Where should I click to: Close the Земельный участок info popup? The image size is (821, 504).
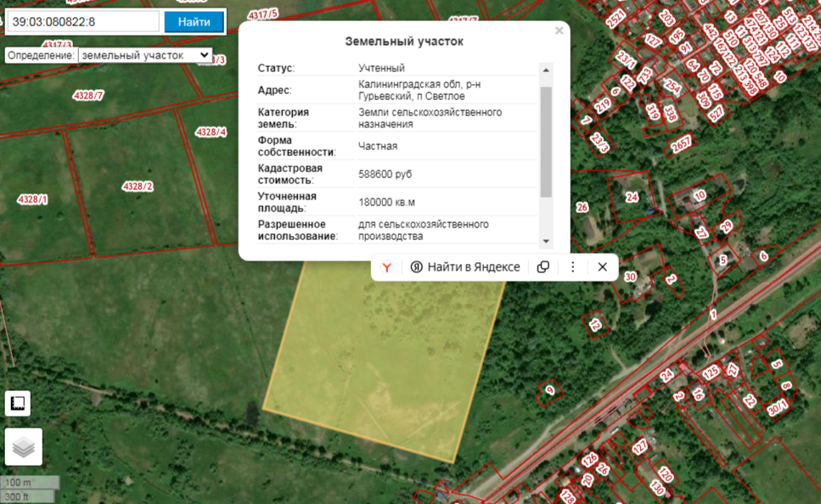tap(559, 31)
